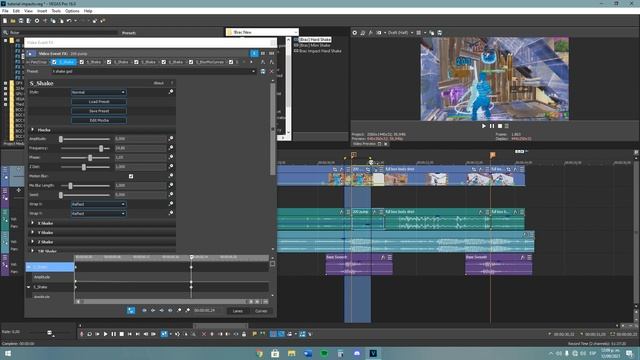Open the View menu
This screenshot has width=640, height=360.
pyautogui.click(x=28, y=11)
